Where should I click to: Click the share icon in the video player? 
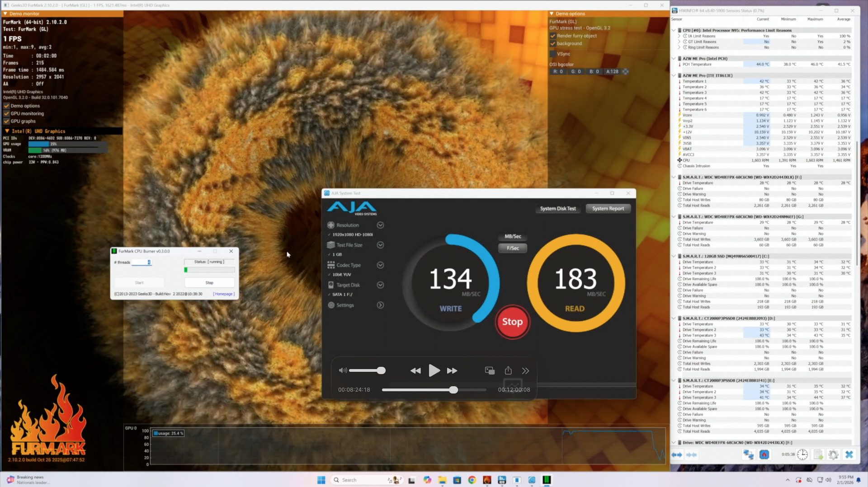point(508,370)
